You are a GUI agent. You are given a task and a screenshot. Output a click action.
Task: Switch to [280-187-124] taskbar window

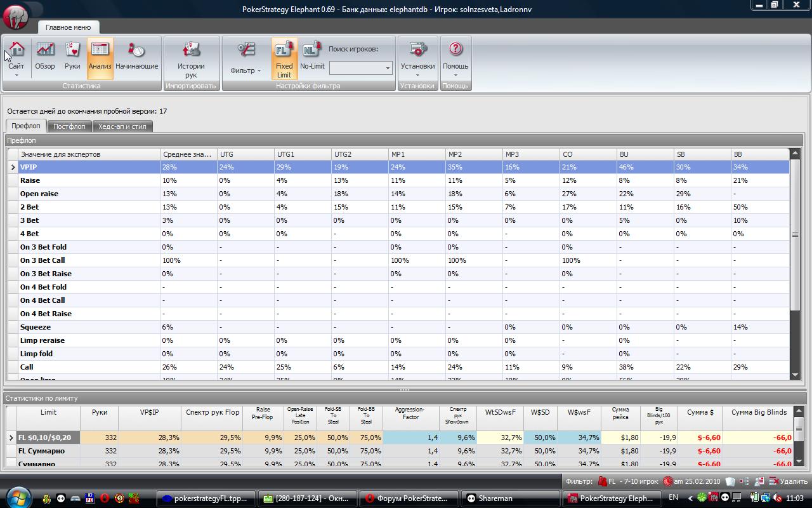307,498
